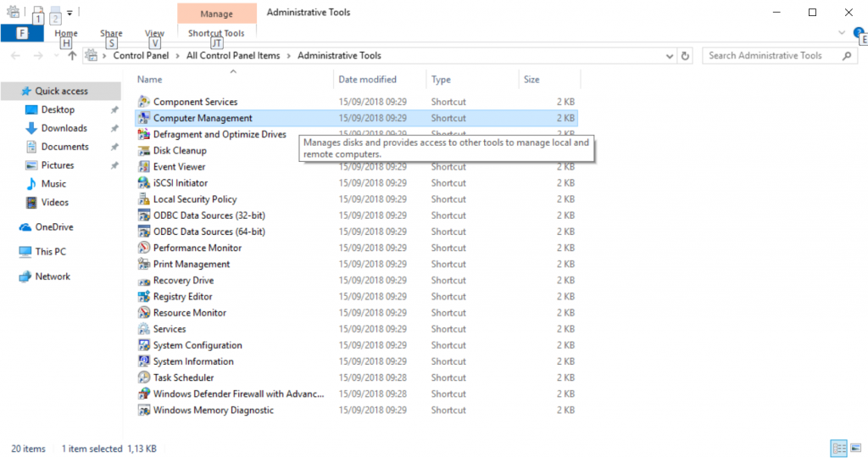Click the Computer Management icon
This screenshot has height=458, width=868.
[x=144, y=118]
